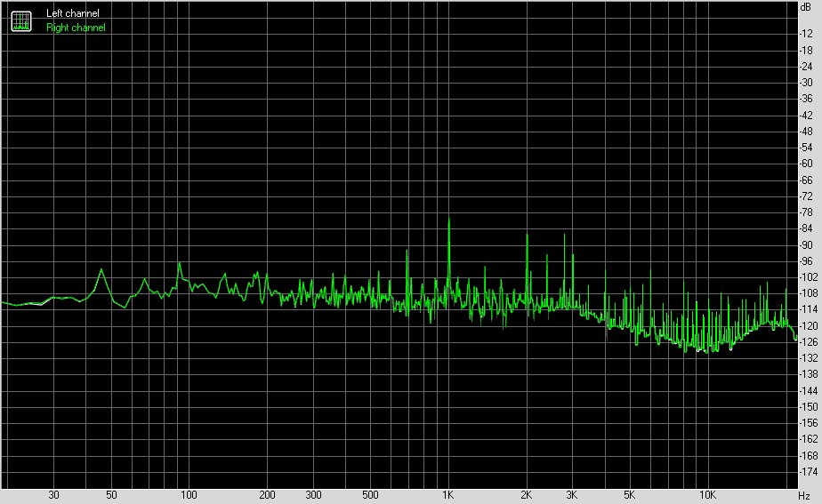Click the '-174' dB scale value
The height and width of the screenshot is (504, 822).
(x=808, y=472)
